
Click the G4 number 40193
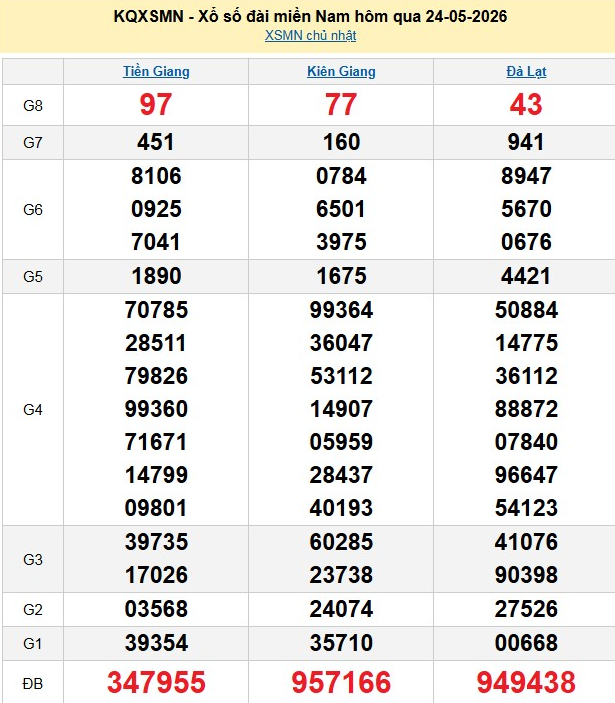click(x=341, y=508)
